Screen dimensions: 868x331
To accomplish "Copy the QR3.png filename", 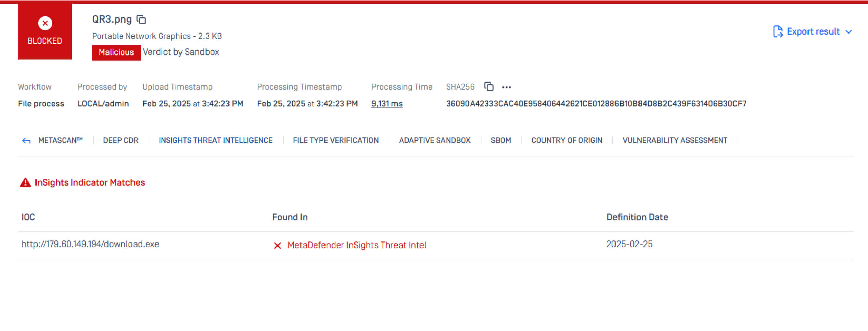I will 141,19.
